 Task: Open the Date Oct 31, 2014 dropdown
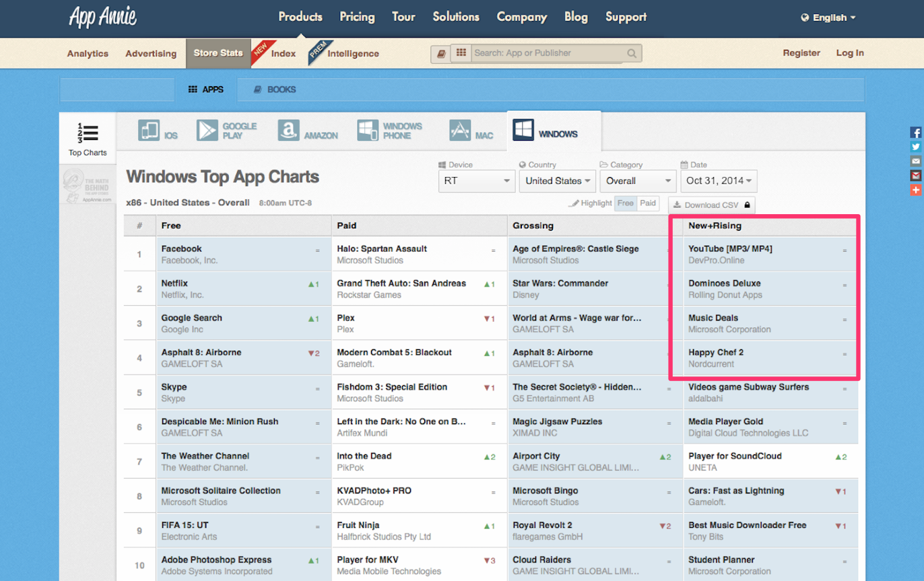[719, 181]
